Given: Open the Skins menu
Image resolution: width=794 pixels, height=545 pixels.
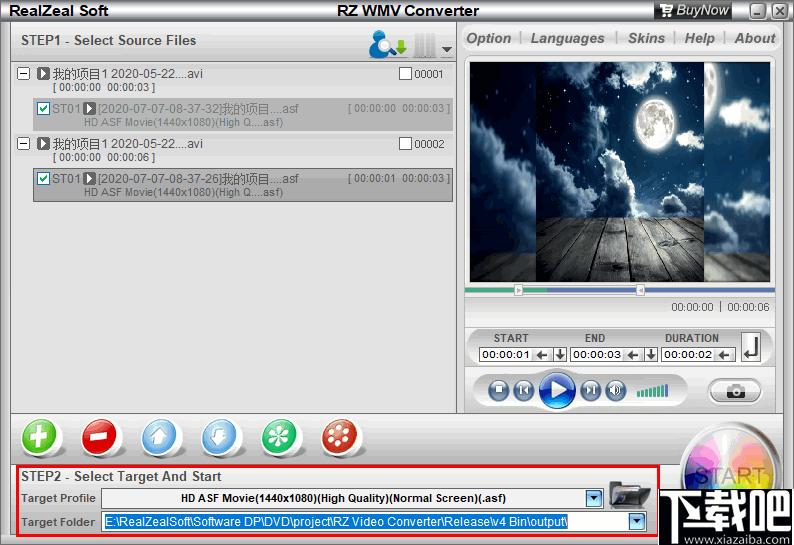Looking at the screenshot, I should tap(646, 38).
